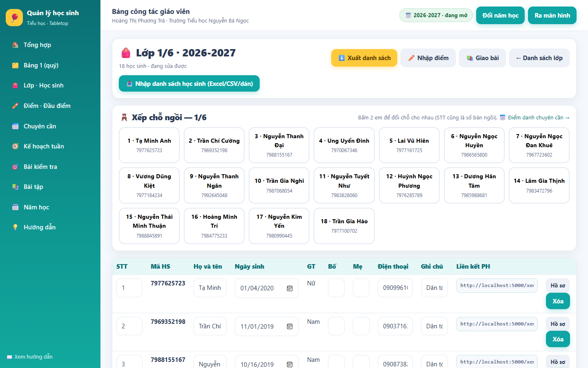
Task: Click the Liên kết PH column header
Action: (x=473, y=267)
